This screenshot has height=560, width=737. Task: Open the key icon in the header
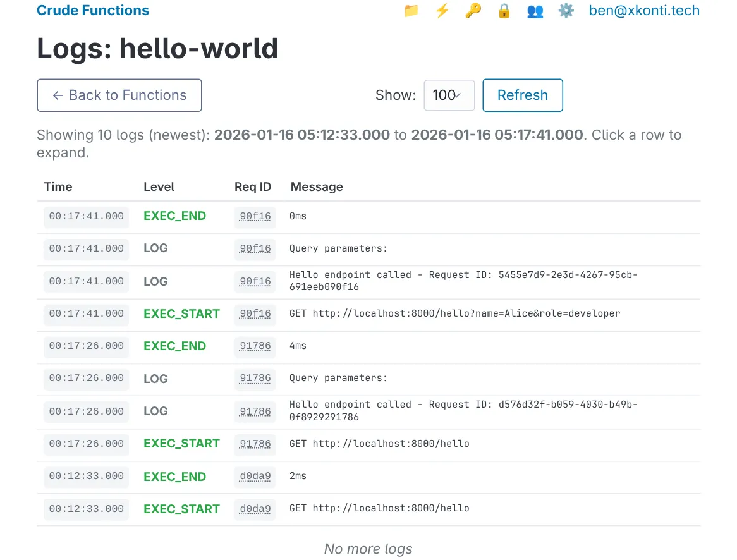pos(473,11)
